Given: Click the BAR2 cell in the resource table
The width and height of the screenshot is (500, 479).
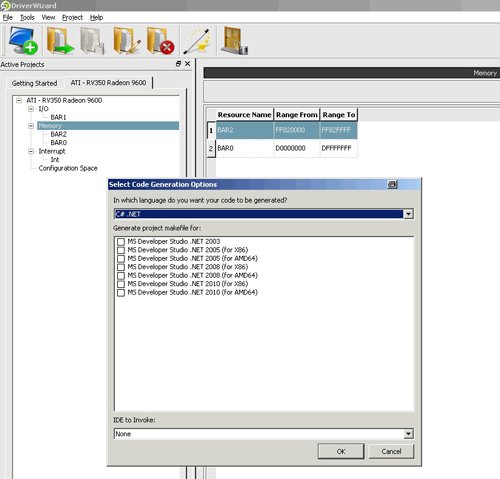Looking at the screenshot, I should (x=245, y=130).
